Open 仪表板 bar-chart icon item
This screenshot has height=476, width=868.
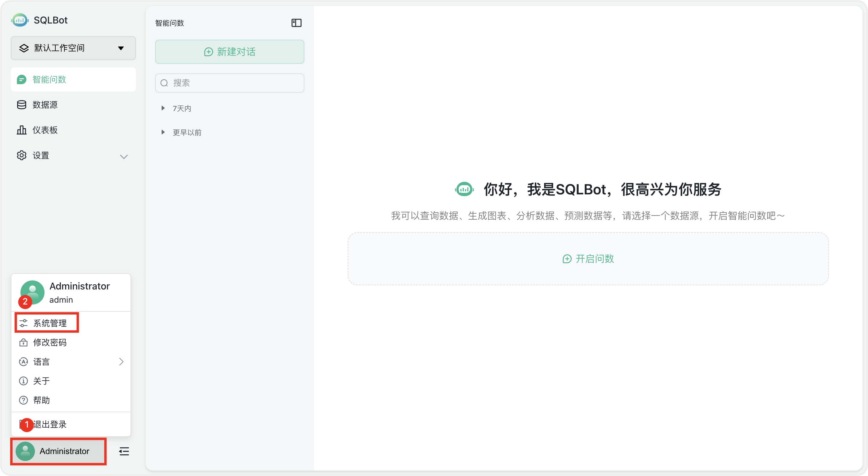[22, 130]
